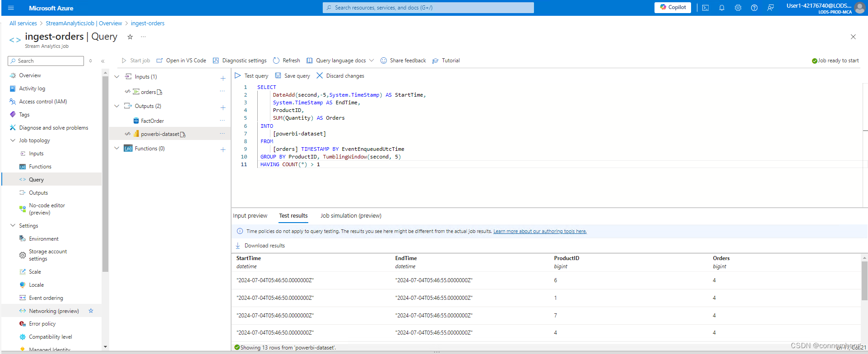Discard query changes

(340, 76)
